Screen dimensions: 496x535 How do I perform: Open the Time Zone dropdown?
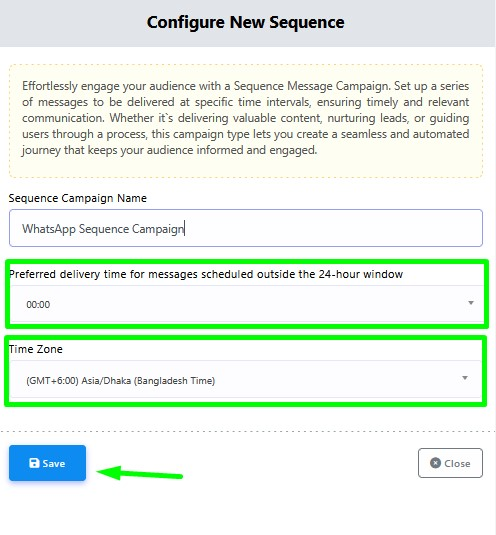[x=246, y=379]
